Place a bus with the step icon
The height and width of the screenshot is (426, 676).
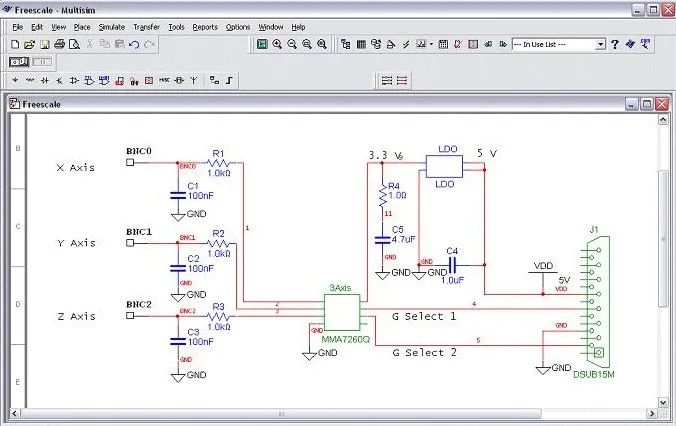click(x=229, y=80)
